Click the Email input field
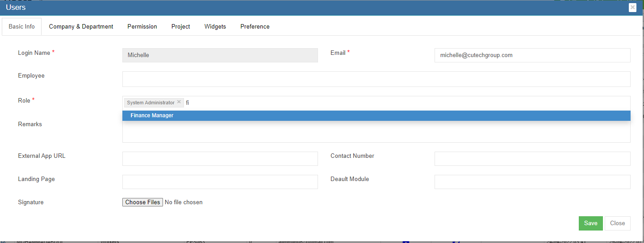The height and width of the screenshot is (243, 644). pos(532,55)
